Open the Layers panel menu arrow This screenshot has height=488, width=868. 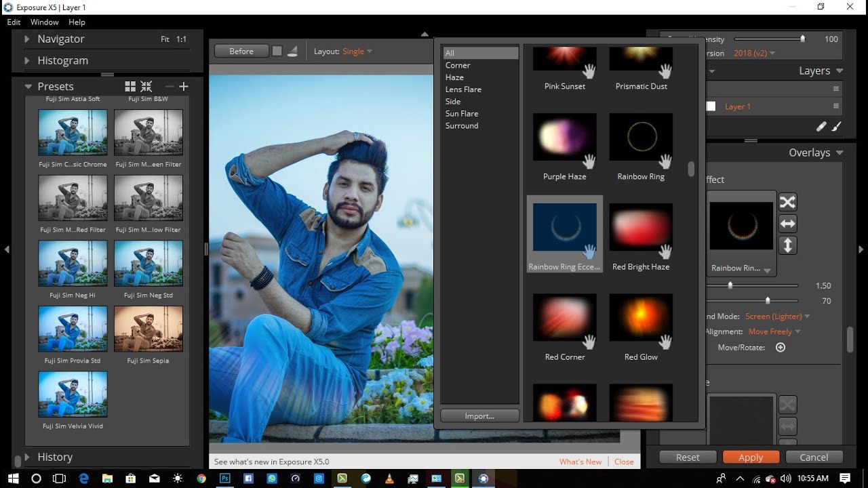pyautogui.click(x=840, y=70)
